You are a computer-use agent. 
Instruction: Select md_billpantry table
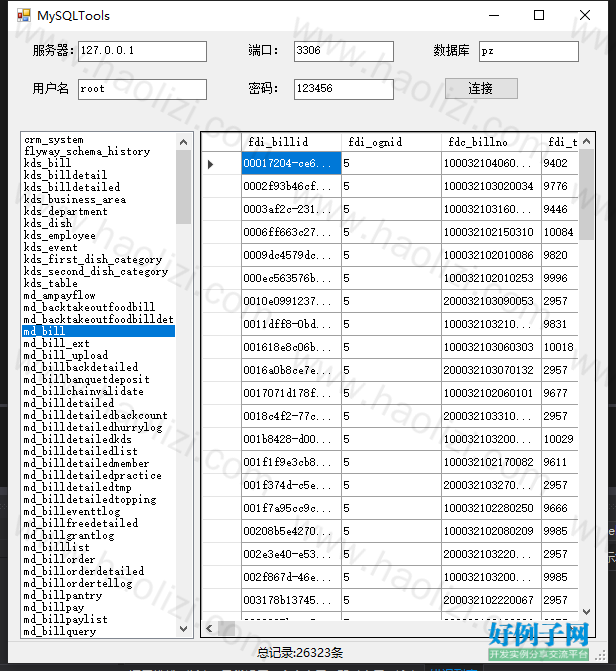pyautogui.click(x=98, y=595)
